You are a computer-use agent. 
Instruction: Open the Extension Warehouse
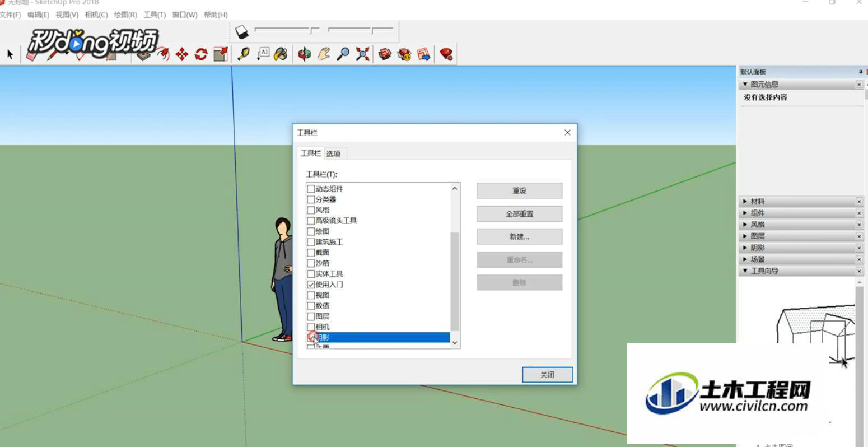pos(404,54)
